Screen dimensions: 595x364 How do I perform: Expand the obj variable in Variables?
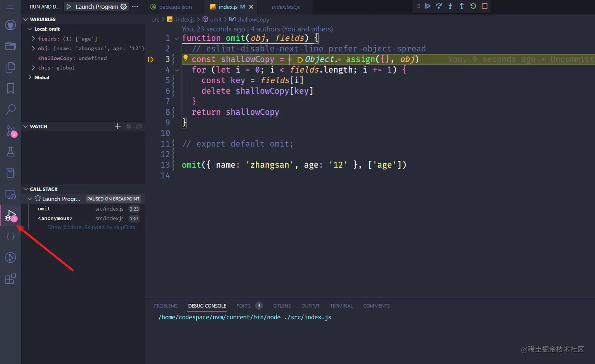click(x=33, y=48)
